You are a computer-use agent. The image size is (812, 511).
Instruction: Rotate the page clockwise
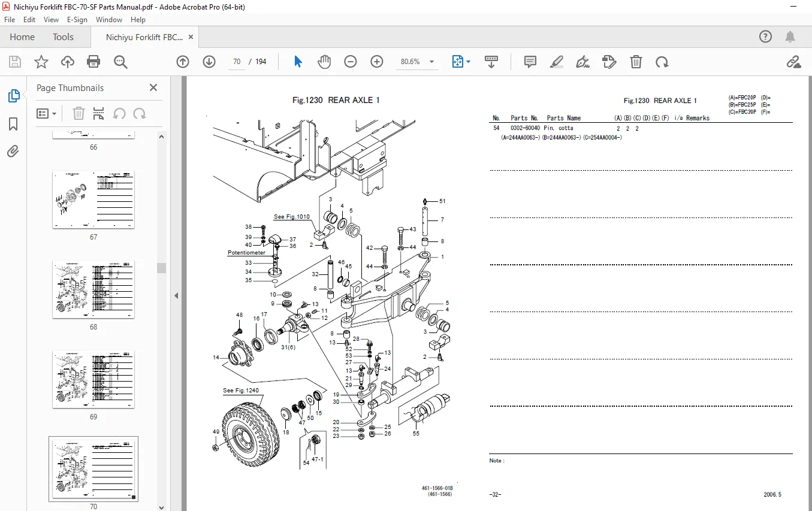coord(662,62)
